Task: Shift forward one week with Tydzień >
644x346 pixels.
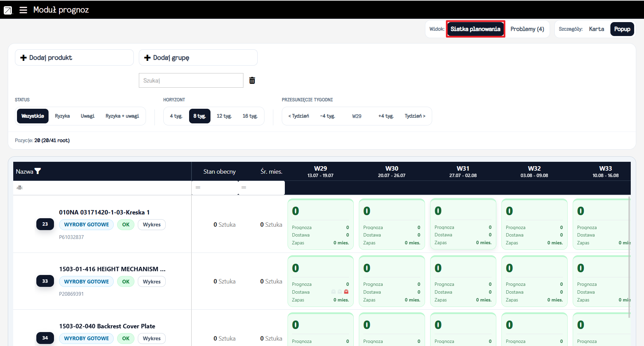Action: click(415, 116)
